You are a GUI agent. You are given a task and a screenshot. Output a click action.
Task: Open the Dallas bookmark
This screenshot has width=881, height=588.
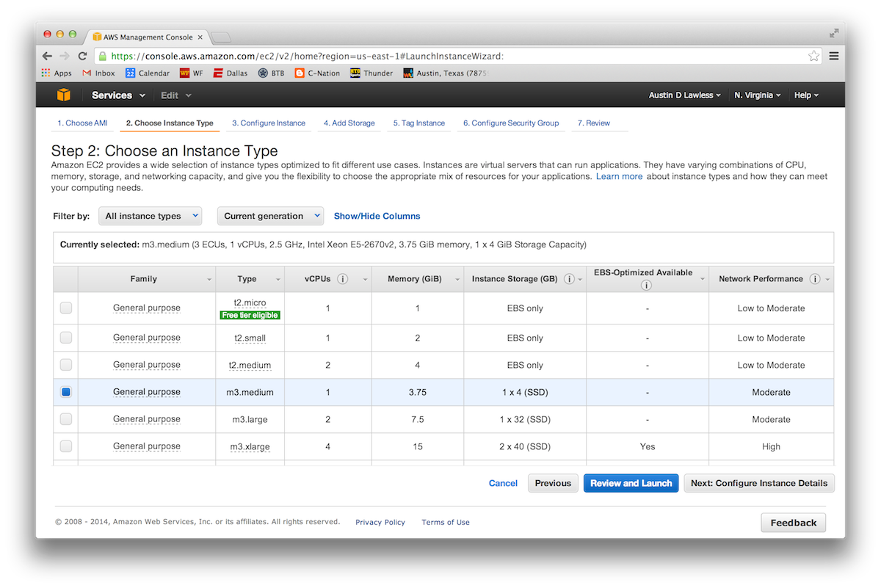coord(231,73)
